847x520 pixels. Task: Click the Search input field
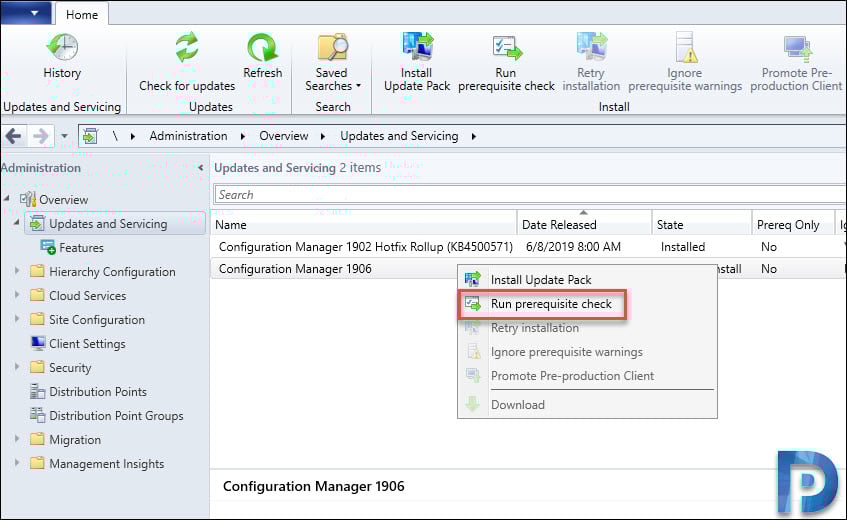[529, 195]
